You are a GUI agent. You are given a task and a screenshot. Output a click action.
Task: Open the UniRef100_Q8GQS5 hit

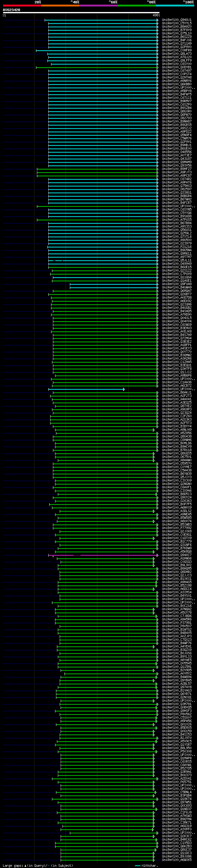[176, 453]
